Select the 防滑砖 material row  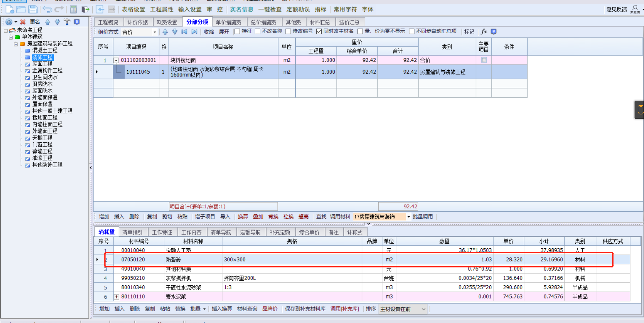tap(362, 259)
